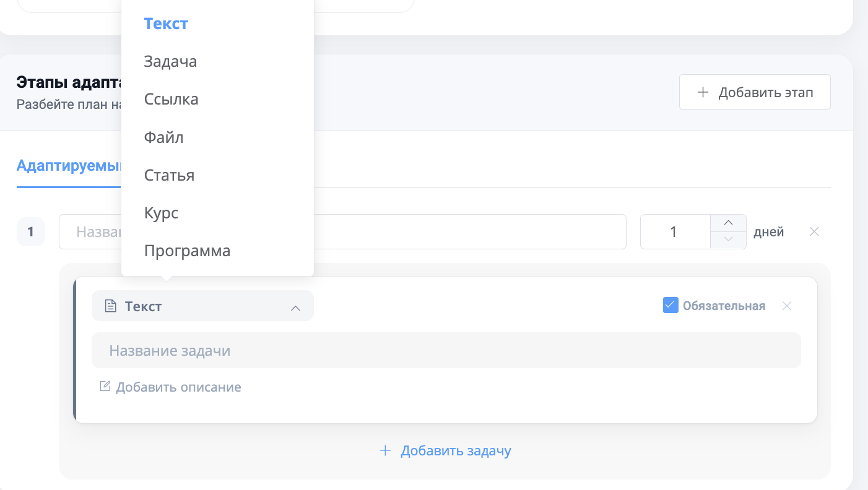Image resolution: width=868 pixels, height=490 pixels.
Task: Click the down arrow to decrease дней
Action: pyautogui.click(x=728, y=240)
